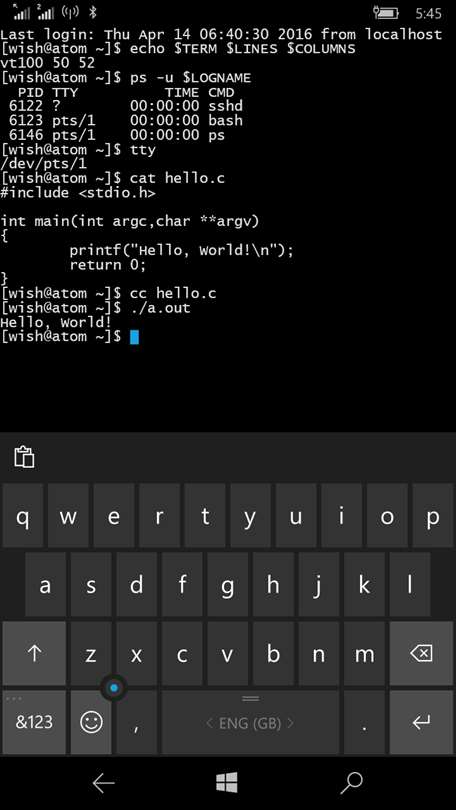Tap the comma key

tap(136, 722)
